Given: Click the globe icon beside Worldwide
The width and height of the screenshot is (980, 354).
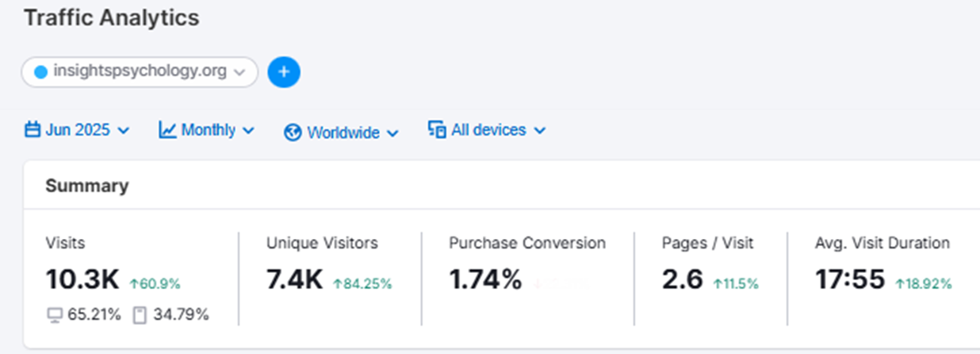Looking at the screenshot, I should tap(293, 133).
